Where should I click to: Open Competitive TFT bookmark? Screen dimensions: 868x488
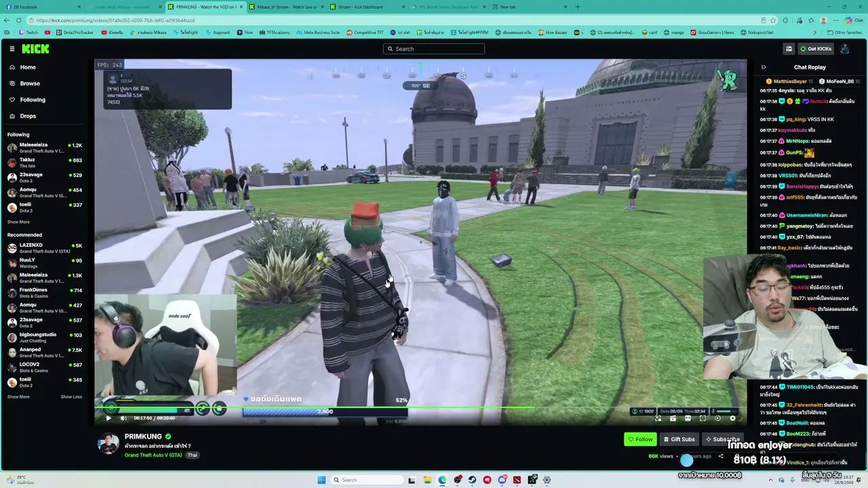(365, 33)
